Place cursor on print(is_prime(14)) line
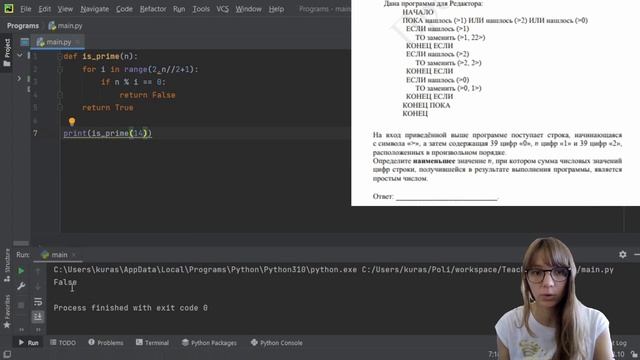Screen dimensions: 640x360 click(x=107, y=133)
